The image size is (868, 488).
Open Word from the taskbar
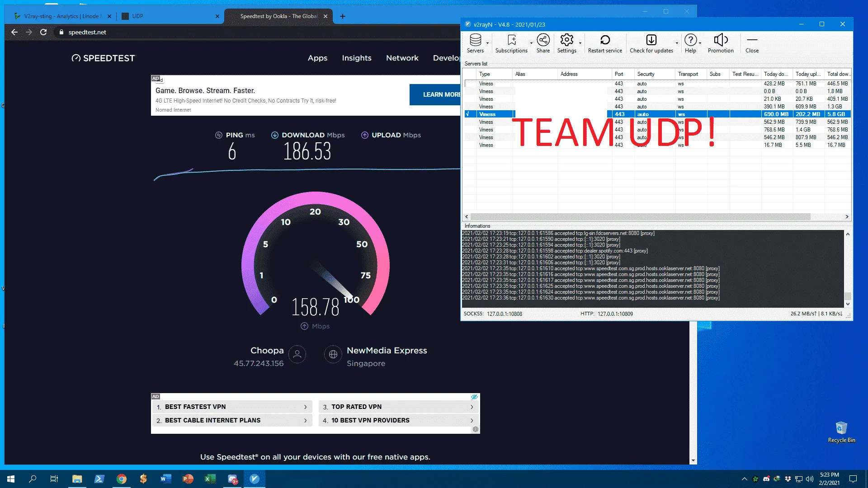pos(165,479)
